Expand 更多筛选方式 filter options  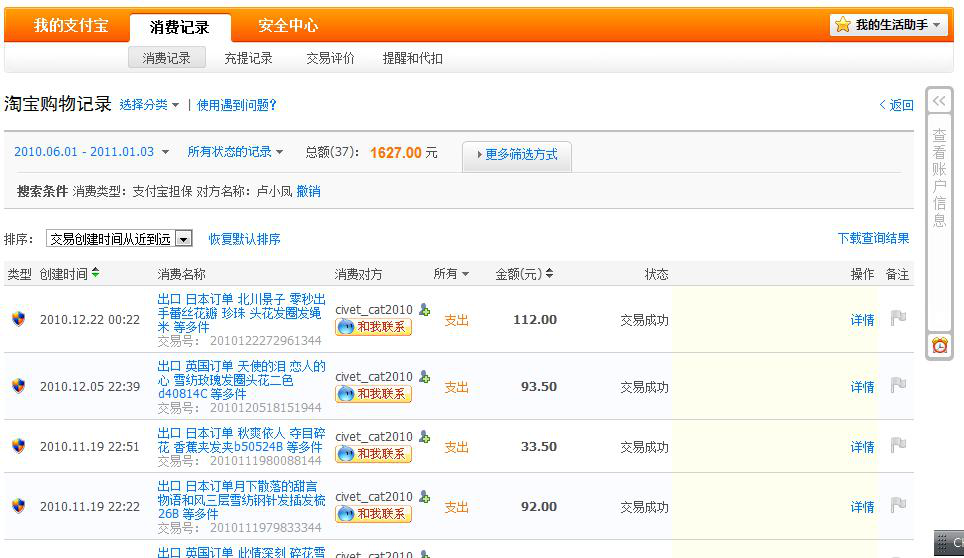pos(517,154)
